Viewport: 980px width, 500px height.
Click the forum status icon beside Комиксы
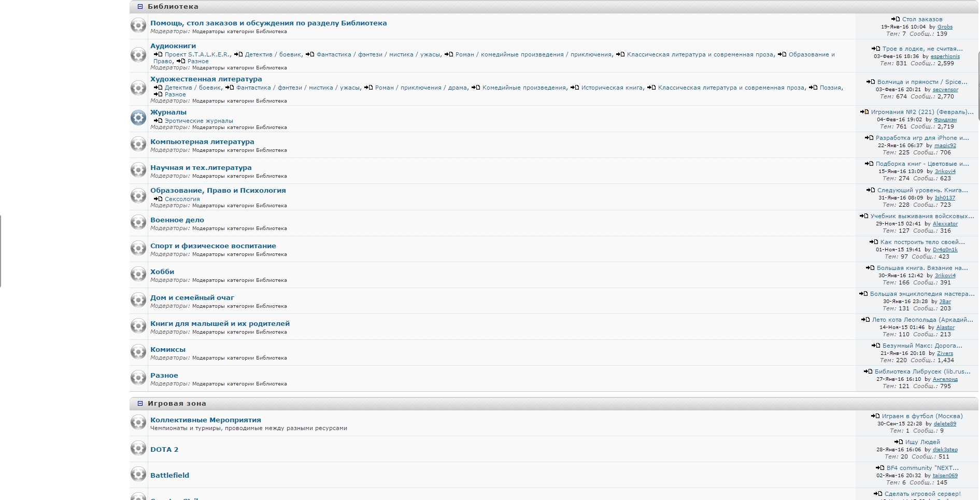pos(138,352)
